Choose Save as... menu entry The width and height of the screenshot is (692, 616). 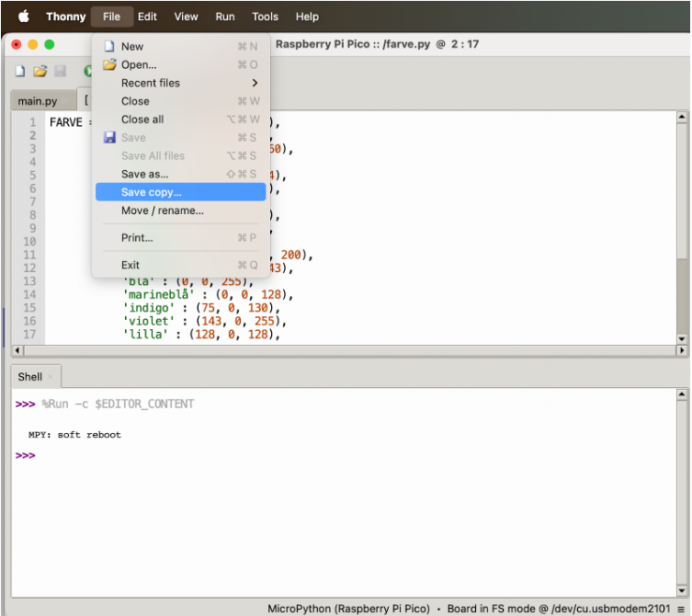tap(180, 174)
